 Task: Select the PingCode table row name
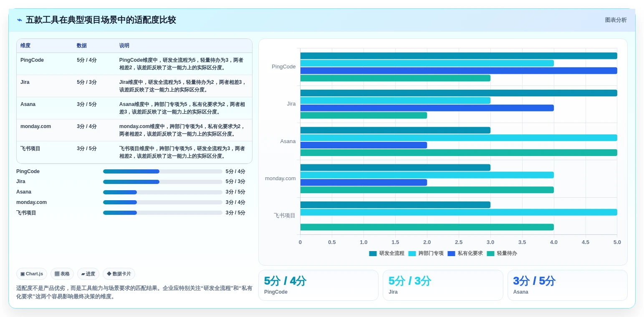pyautogui.click(x=32, y=60)
